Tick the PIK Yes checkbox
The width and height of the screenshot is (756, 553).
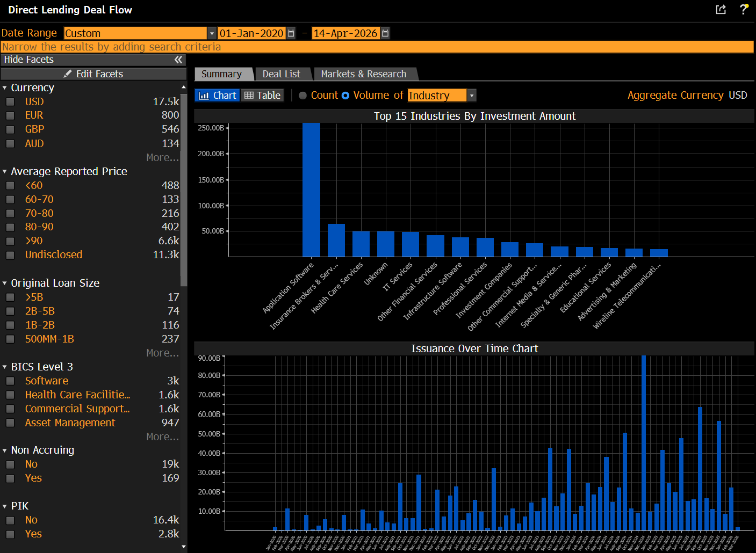[10, 534]
